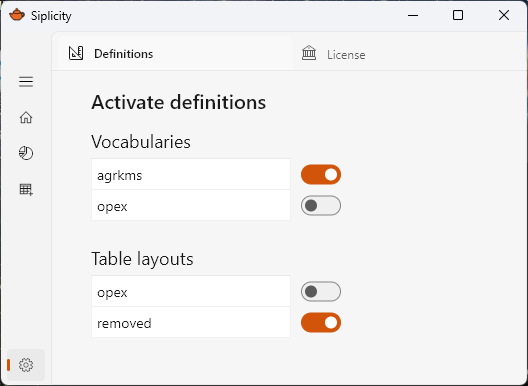Switch to the License tab

(x=346, y=55)
